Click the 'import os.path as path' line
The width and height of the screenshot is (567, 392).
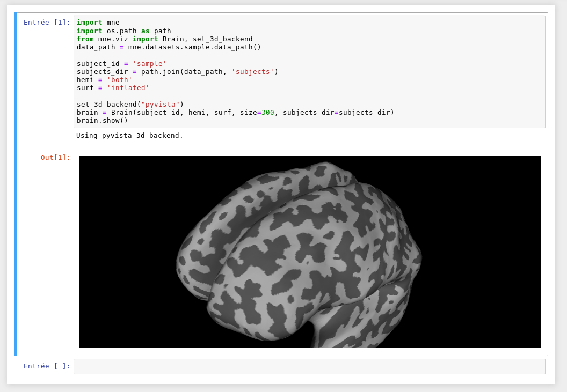click(123, 31)
